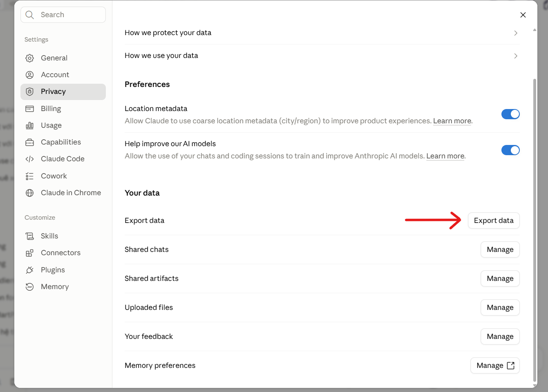Click the Connectors grid icon
The height and width of the screenshot is (392, 548).
pyautogui.click(x=30, y=253)
